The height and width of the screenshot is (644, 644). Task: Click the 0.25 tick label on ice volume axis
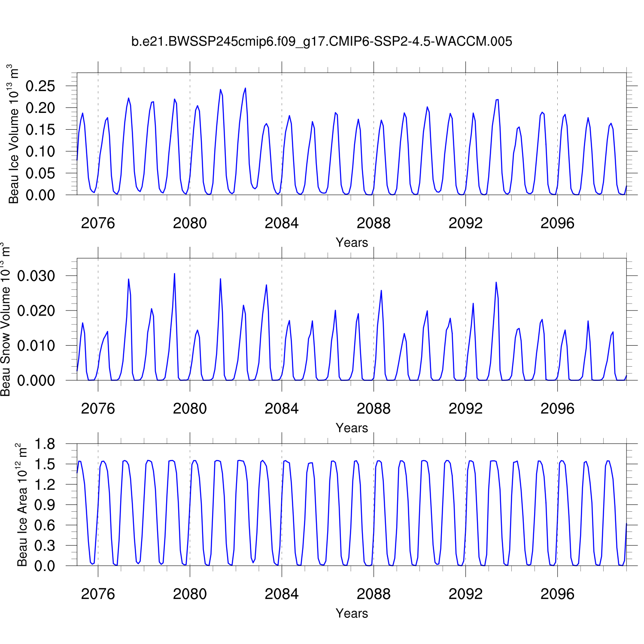click(40, 86)
